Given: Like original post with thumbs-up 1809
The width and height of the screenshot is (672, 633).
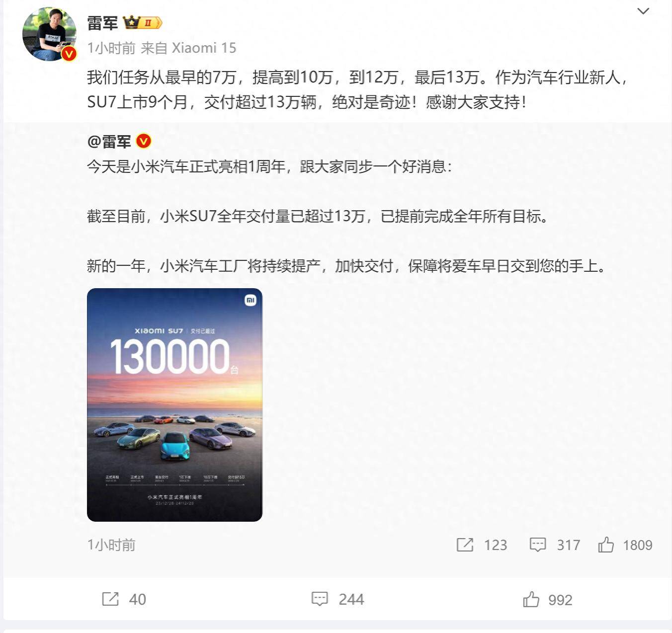Looking at the screenshot, I should 606,545.
